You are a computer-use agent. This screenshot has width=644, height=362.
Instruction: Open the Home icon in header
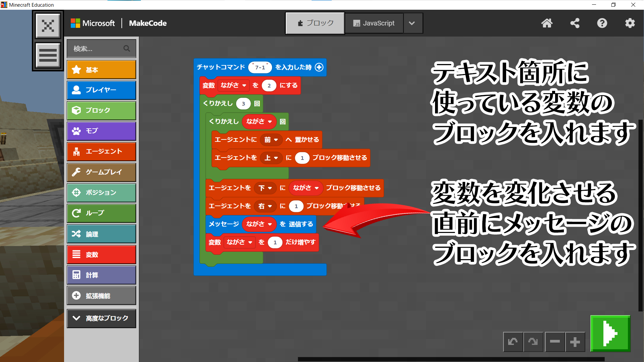(x=547, y=23)
